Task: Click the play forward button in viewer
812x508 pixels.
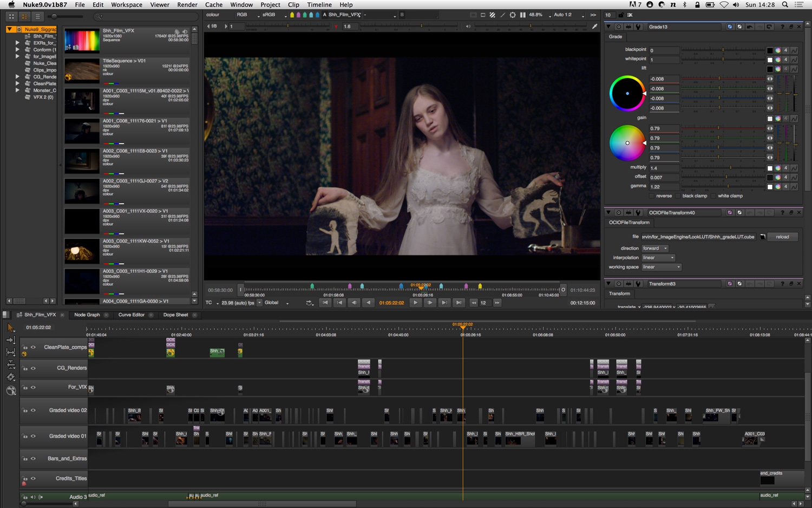Action: pos(415,303)
